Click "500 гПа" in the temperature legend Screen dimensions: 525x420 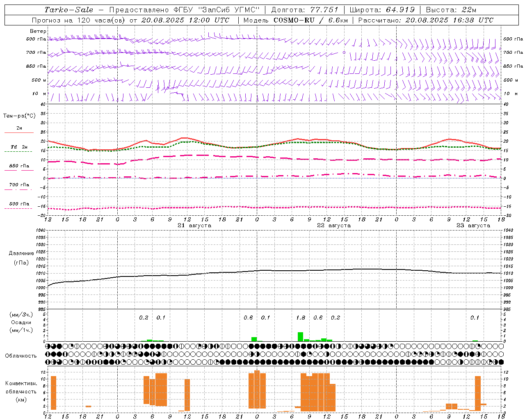click(x=19, y=204)
